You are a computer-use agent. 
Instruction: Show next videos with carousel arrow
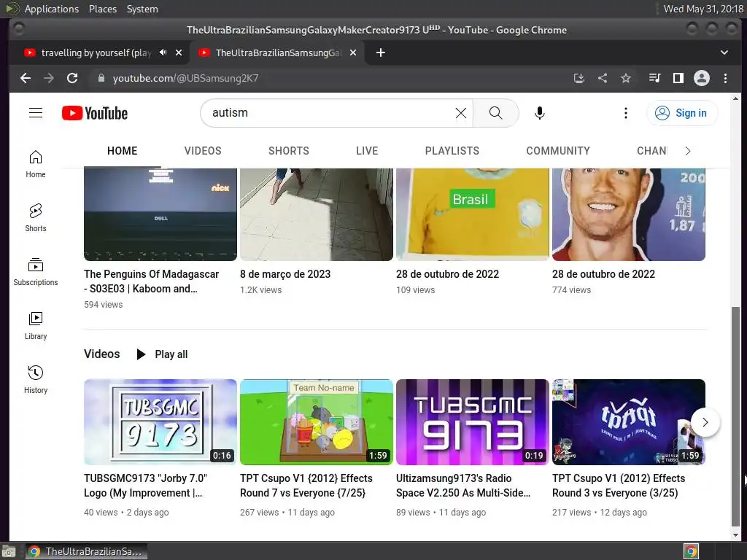(x=705, y=422)
